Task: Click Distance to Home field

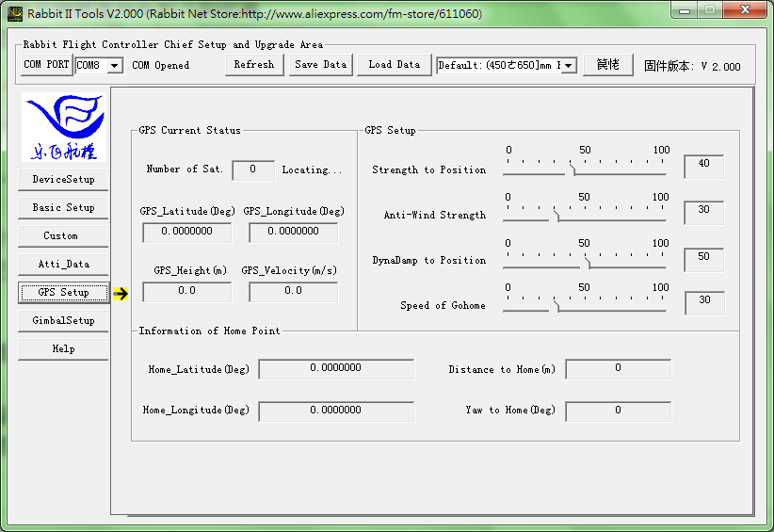Action: (x=618, y=369)
